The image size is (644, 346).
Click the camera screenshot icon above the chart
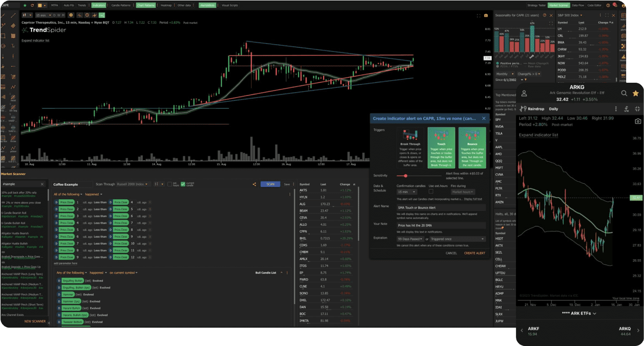tap(486, 15)
